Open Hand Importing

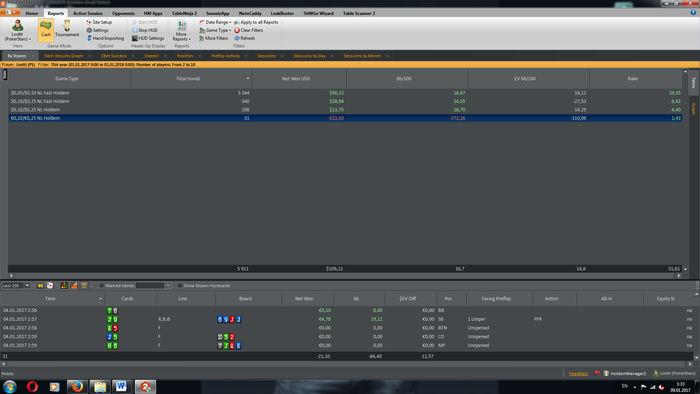[105, 38]
